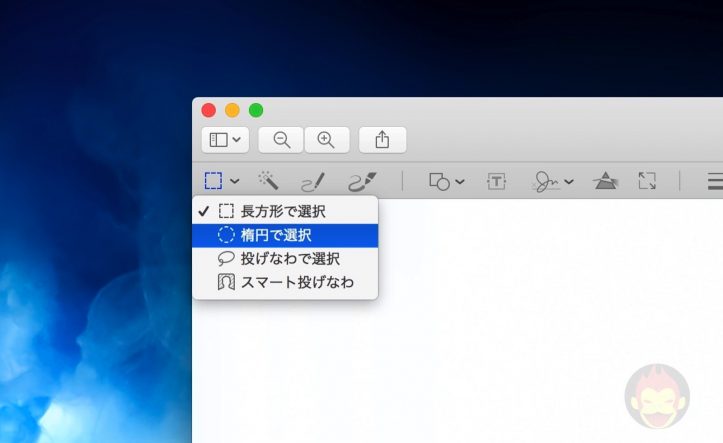Click the Shapes tool icon
723x443 pixels.
[439, 181]
